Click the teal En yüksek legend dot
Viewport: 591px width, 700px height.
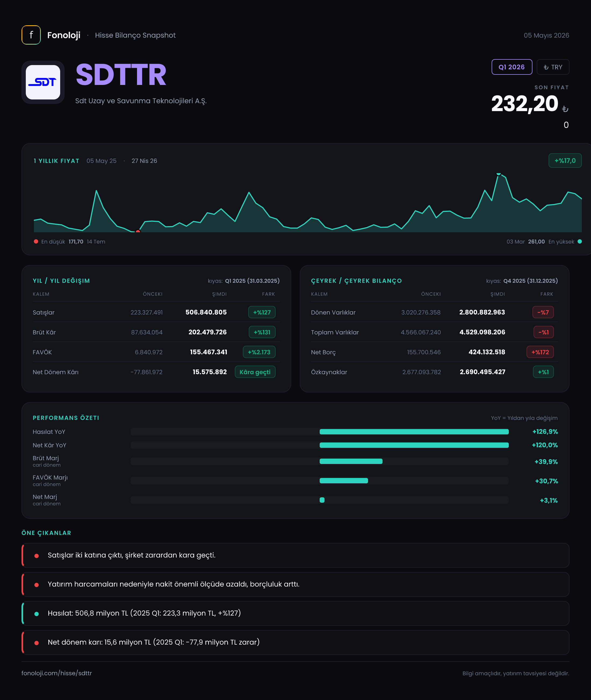[580, 241]
